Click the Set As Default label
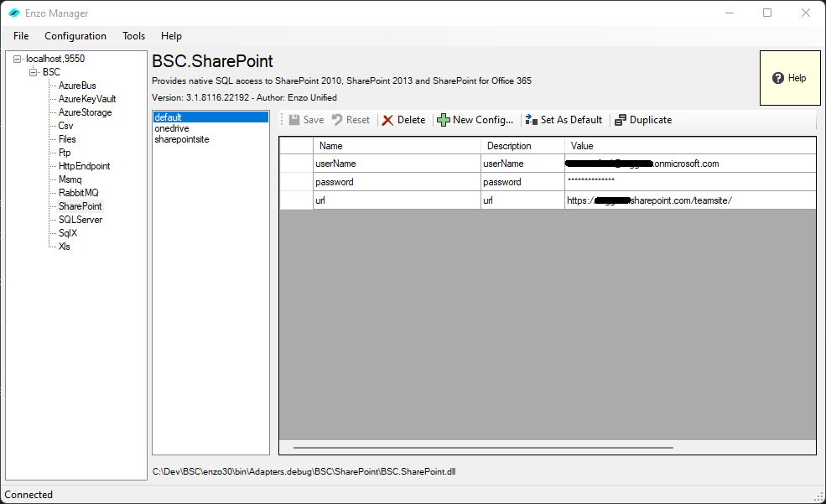Image resolution: width=826 pixels, height=504 pixels. coord(572,120)
